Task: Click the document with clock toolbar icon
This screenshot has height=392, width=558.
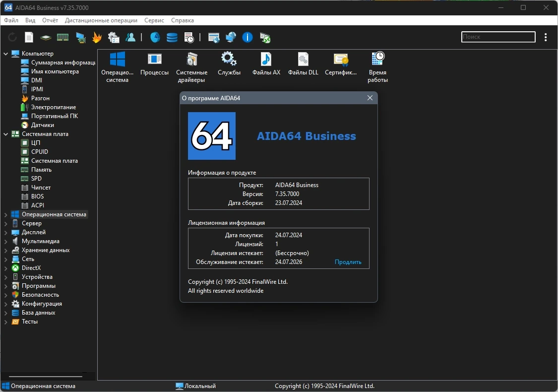Action: pos(189,37)
